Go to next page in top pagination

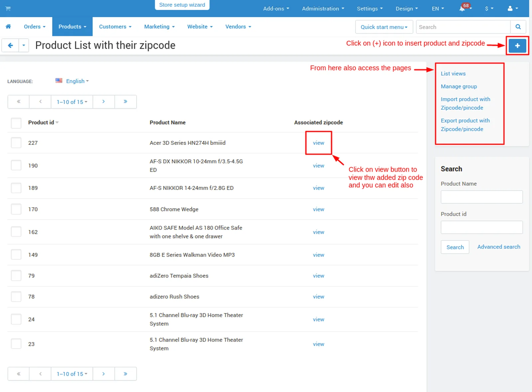104,102
